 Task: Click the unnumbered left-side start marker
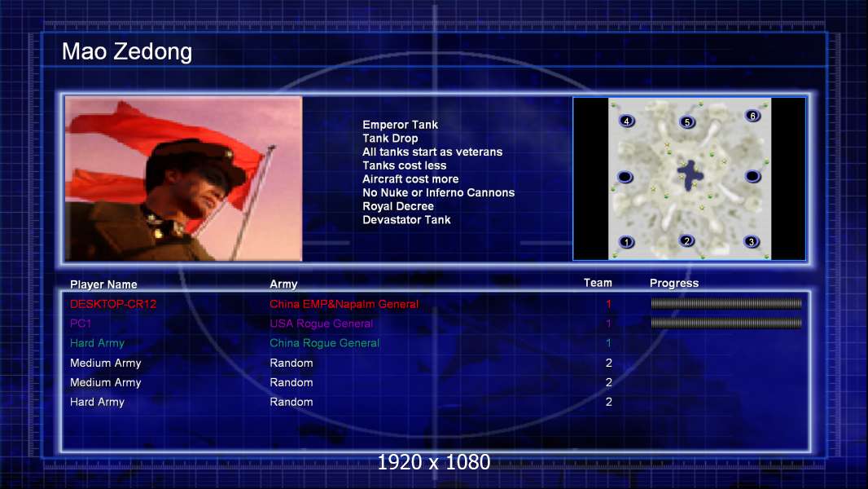pyautogui.click(x=625, y=177)
